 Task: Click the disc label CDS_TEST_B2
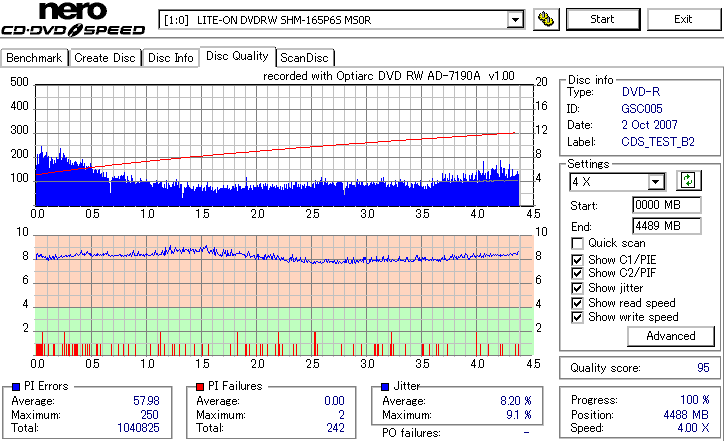click(658, 142)
